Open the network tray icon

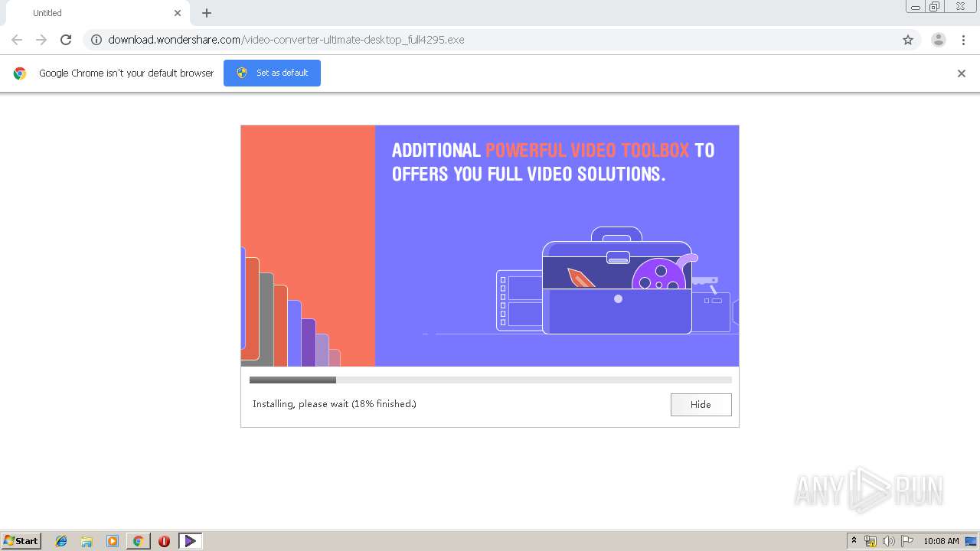click(x=871, y=541)
